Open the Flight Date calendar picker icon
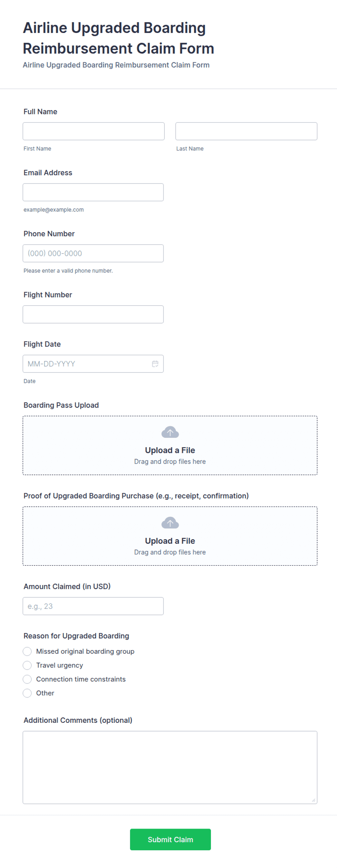The height and width of the screenshot is (868, 337). [155, 364]
